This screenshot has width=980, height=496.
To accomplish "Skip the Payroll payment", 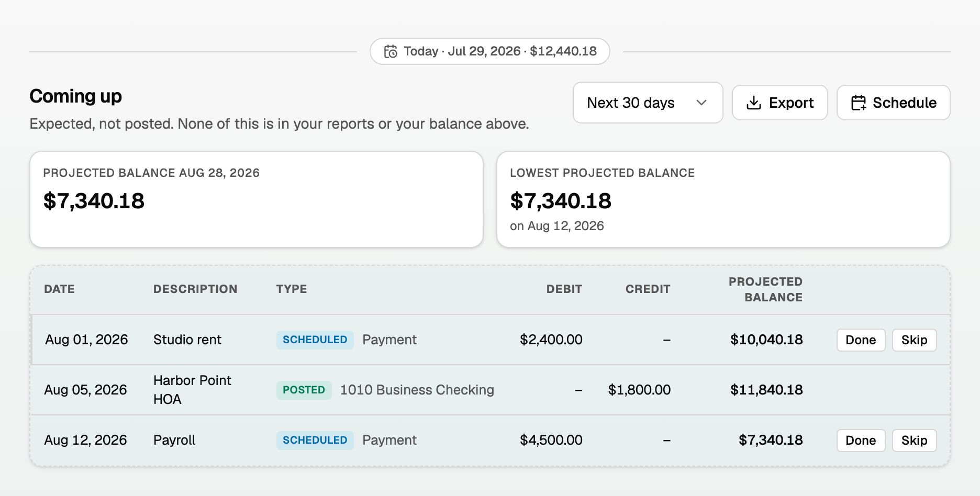I will click(x=914, y=441).
